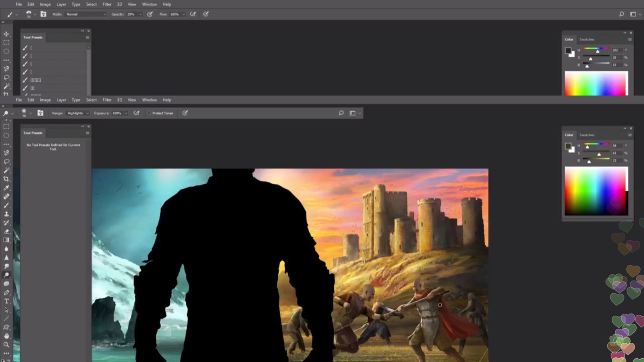Viewport: 644px width, 362px height.
Task: Click foreground color swatch in lower Color panel
Action: (568, 146)
